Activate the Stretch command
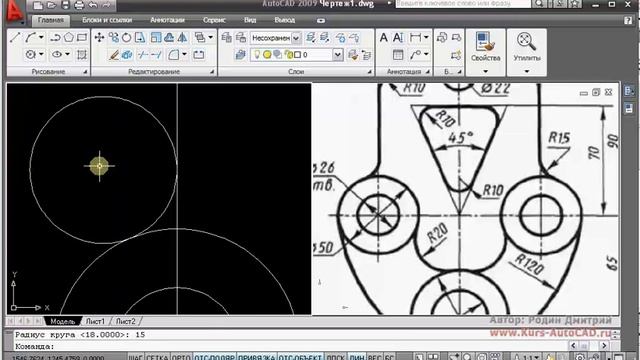Screen dimensions: 640x360 coord(140,38)
